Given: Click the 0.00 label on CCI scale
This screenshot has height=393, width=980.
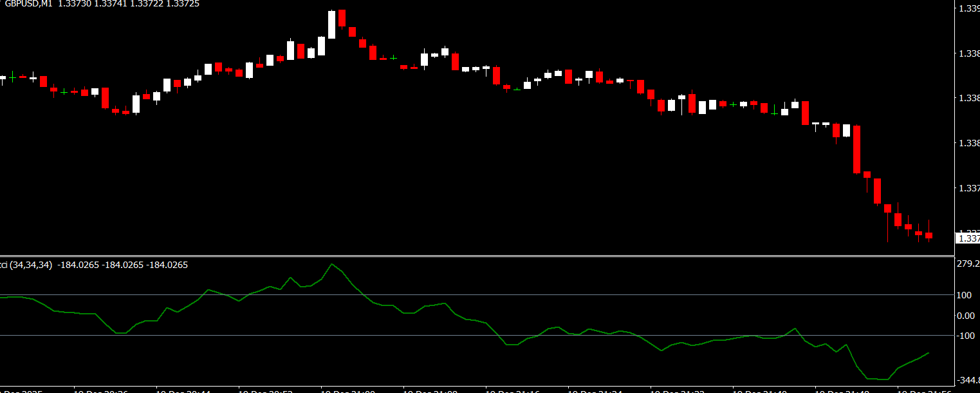Looking at the screenshot, I should 965,316.
